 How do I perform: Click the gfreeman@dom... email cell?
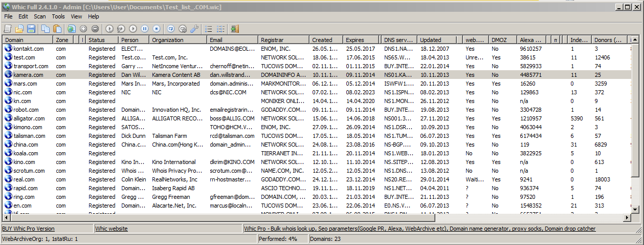[x=233, y=197]
